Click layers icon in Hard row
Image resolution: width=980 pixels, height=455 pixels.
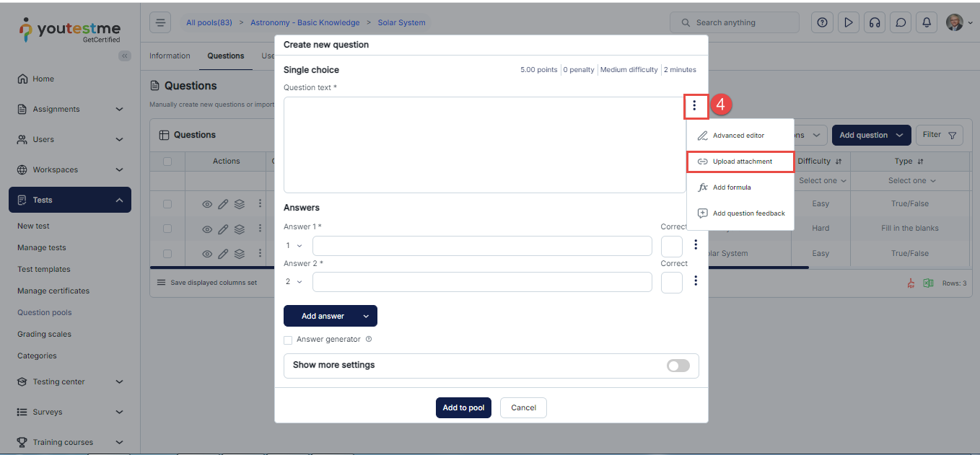pos(240,229)
